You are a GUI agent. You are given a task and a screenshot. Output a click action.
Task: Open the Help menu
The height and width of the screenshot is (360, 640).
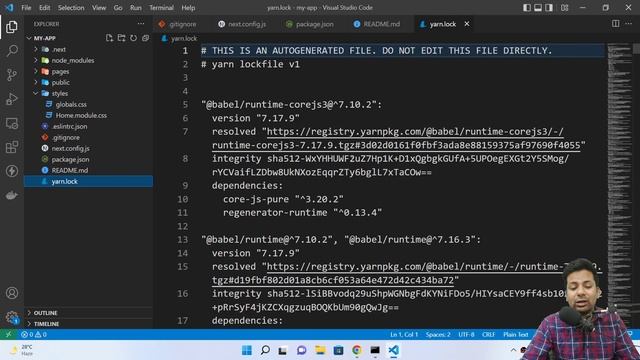click(188, 7)
